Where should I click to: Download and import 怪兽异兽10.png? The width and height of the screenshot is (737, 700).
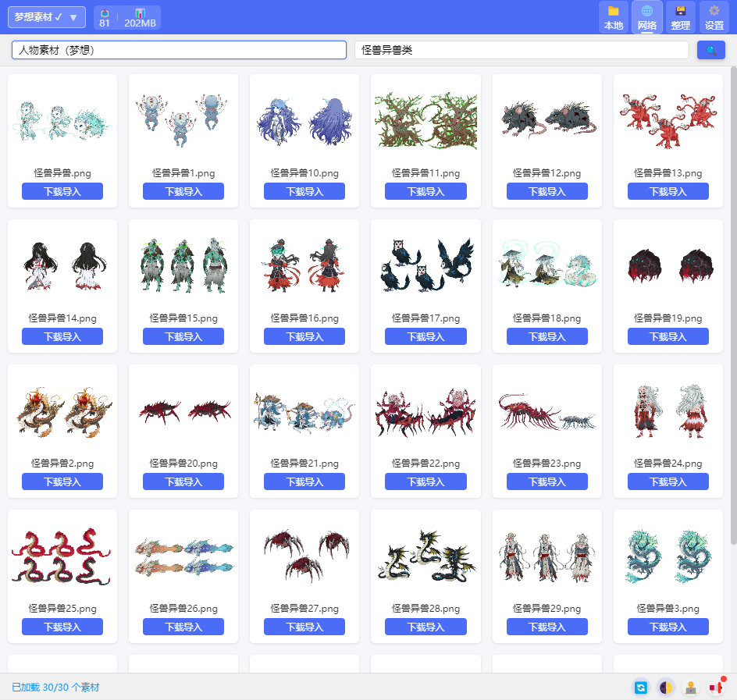[x=304, y=192]
